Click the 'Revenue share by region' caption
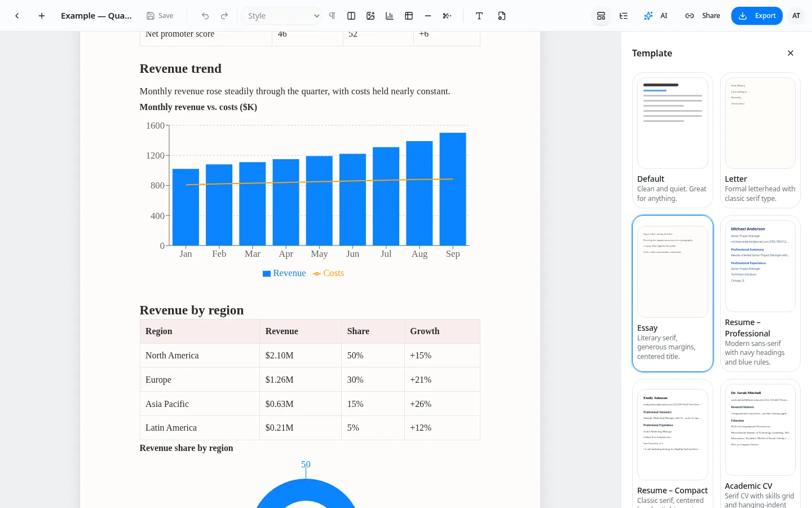812x508 pixels. pos(187,448)
